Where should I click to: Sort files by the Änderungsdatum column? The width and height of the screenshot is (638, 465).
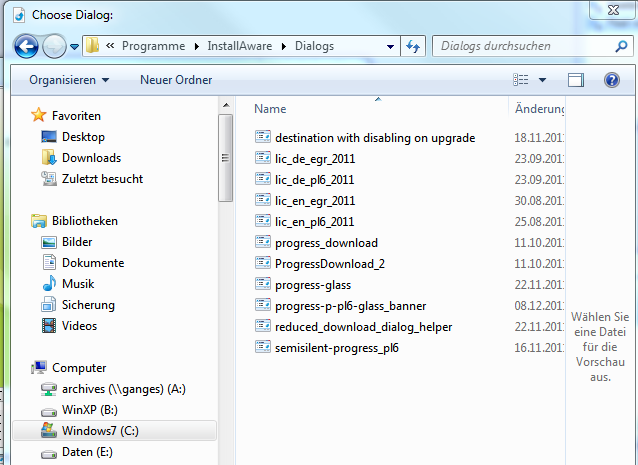(540, 109)
